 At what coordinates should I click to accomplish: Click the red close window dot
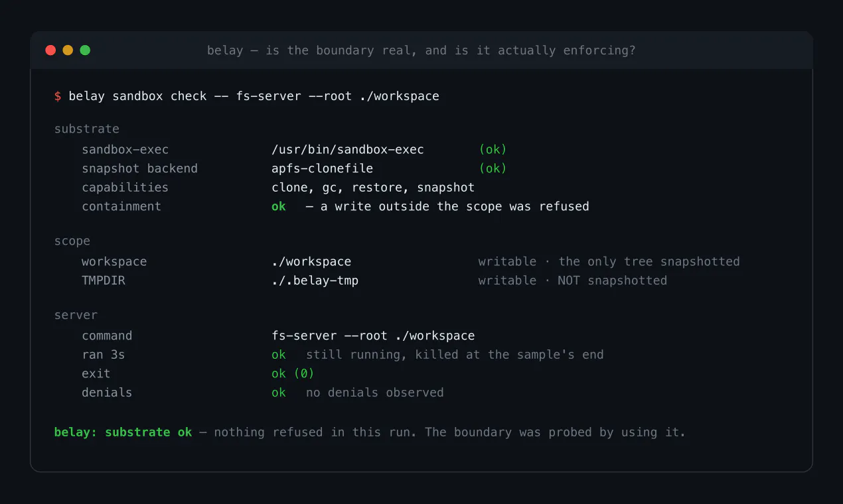click(x=50, y=50)
